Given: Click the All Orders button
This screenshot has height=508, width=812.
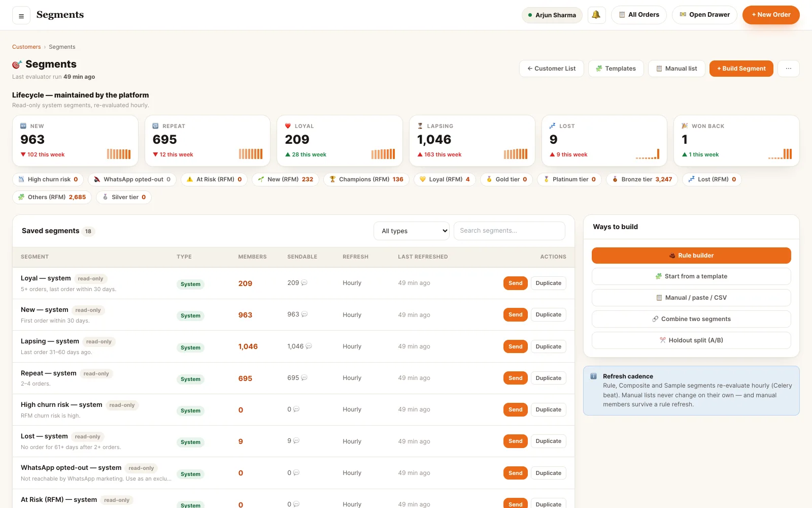Looking at the screenshot, I should tap(639, 15).
